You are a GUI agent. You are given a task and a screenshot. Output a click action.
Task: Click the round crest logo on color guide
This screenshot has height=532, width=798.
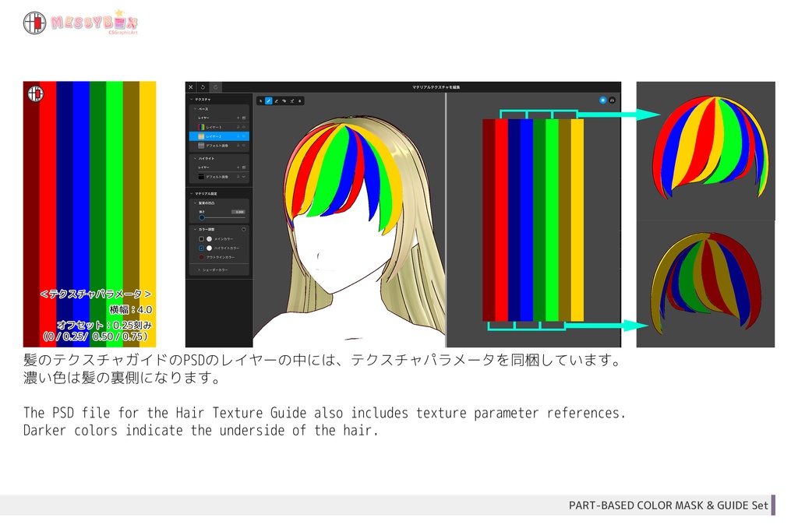click(36, 93)
